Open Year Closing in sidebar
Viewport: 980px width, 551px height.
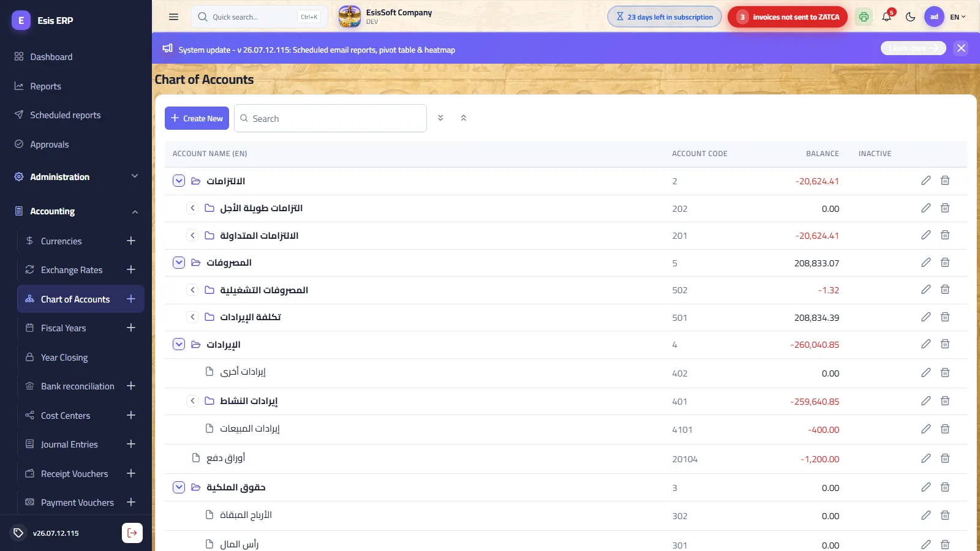64,358
